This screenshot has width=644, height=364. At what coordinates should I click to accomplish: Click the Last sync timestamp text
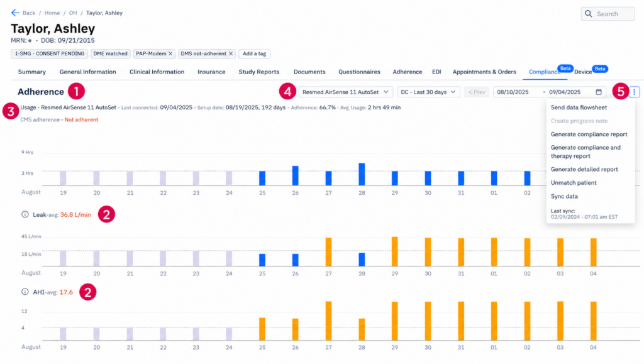(584, 217)
